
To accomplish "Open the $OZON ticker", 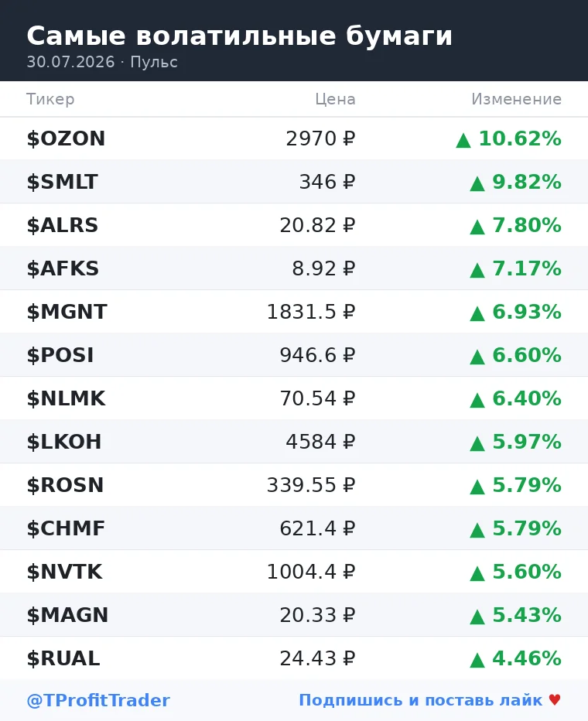I will click(67, 138).
